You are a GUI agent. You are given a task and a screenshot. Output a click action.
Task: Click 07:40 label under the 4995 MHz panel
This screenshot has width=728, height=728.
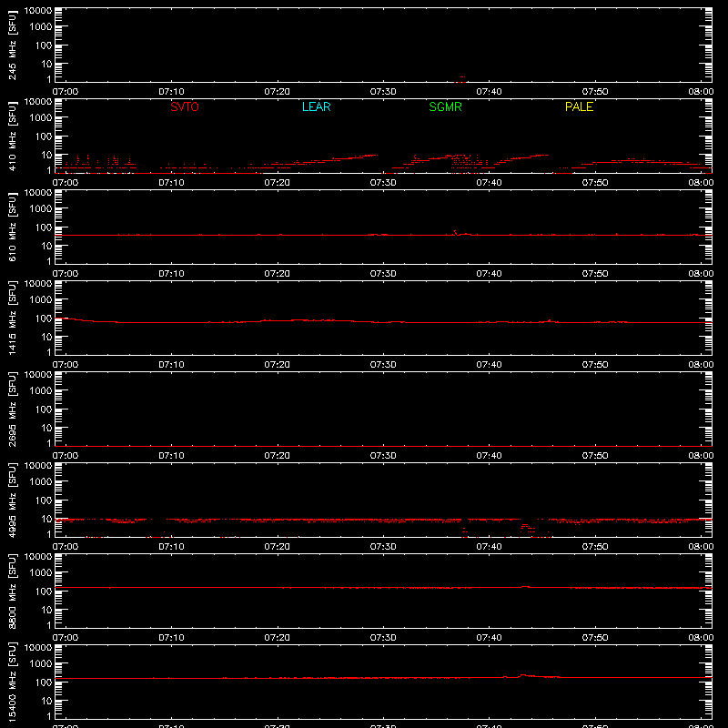point(489,547)
